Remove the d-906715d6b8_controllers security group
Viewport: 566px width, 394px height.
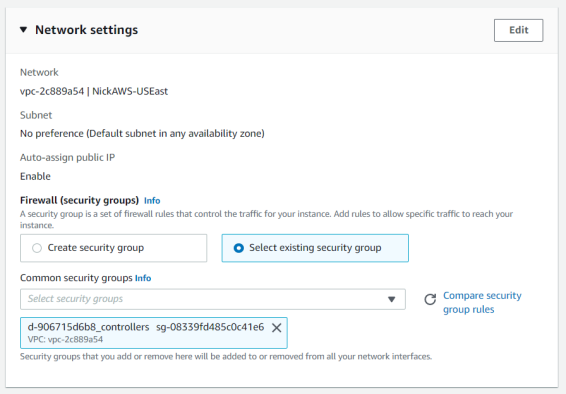277,328
